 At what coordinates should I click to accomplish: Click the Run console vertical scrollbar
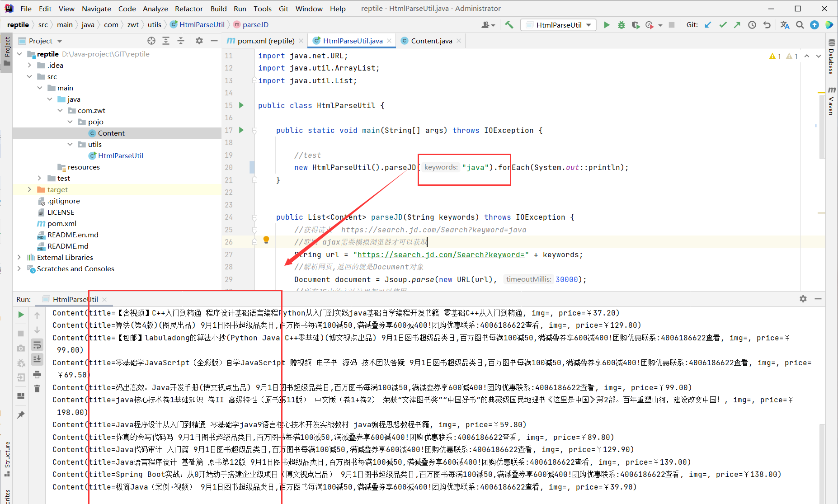pyautogui.click(x=822, y=463)
